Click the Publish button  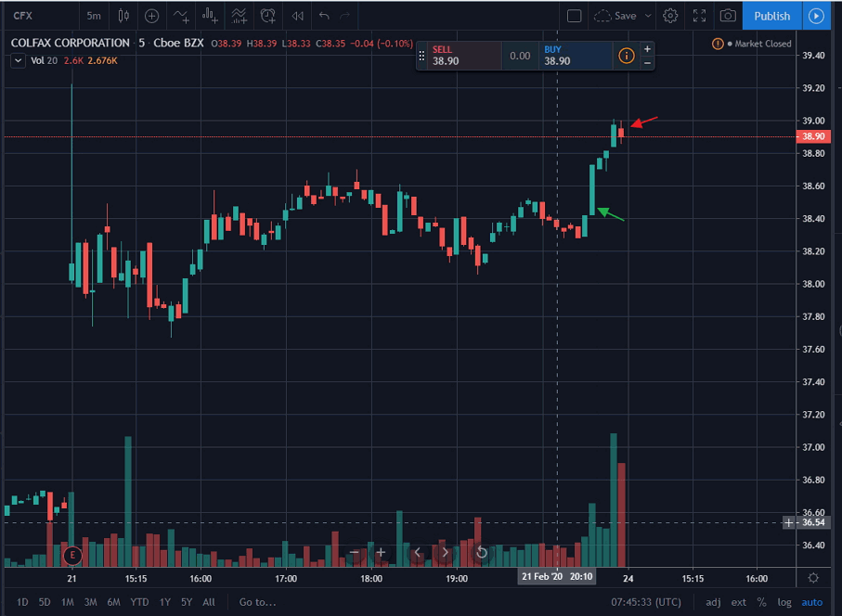coord(772,16)
